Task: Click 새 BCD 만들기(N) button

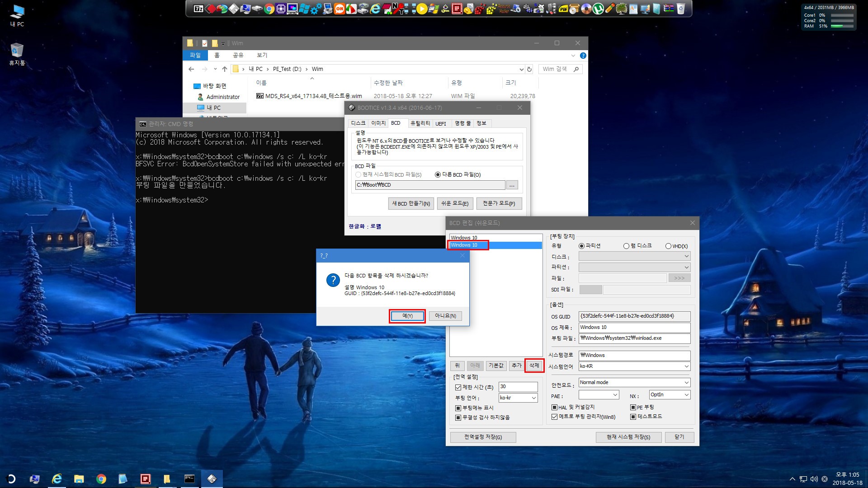Action: [x=411, y=203]
